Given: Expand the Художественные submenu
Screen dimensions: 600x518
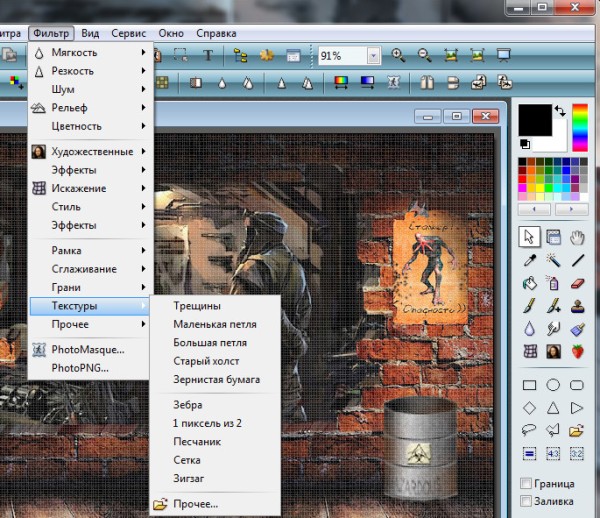Looking at the screenshot, I should coord(92,152).
